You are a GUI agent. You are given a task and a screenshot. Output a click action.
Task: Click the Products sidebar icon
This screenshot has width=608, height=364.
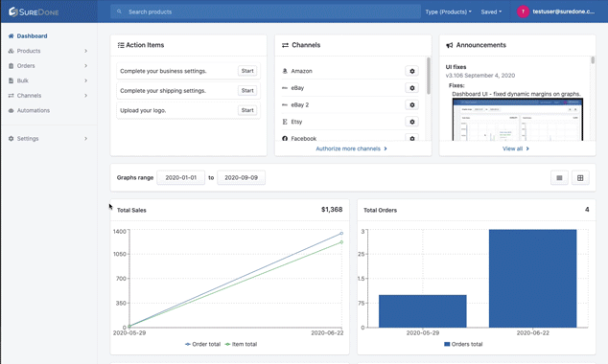[11, 51]
